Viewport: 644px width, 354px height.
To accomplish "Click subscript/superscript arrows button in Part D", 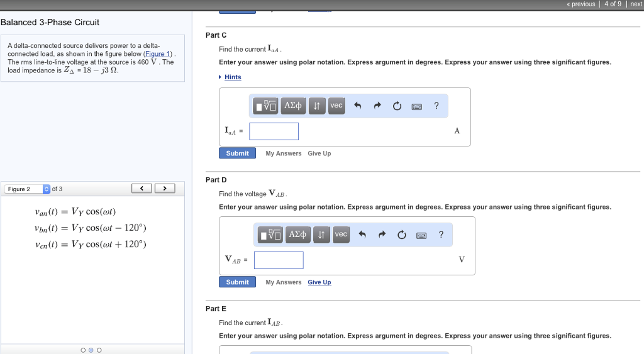I will (x=321, y=235).
